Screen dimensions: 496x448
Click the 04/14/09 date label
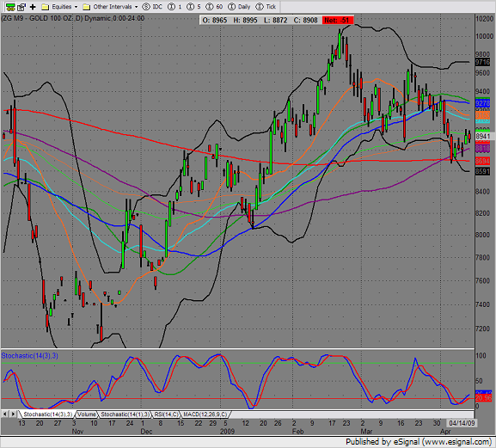pos(462,423)
